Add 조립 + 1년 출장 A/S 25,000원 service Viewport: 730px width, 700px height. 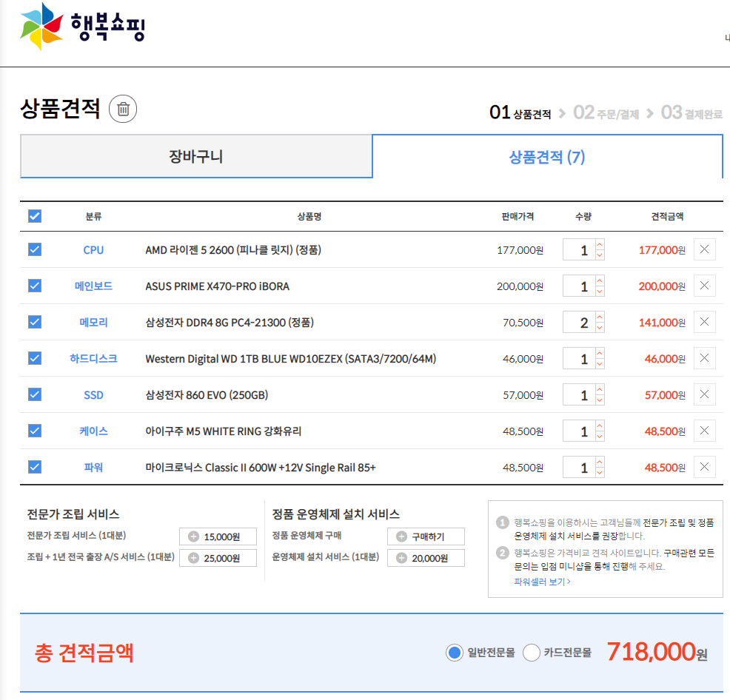[194, 558]
